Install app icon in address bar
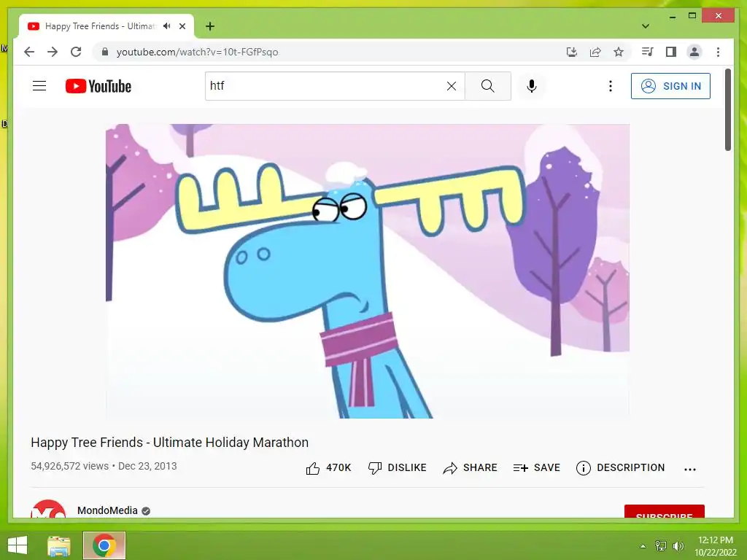The image size is (747, 560). click(572, 52)
